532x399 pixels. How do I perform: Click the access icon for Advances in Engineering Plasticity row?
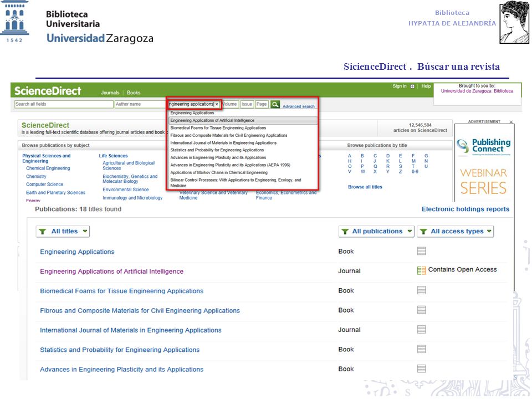pyautogui.click(x=421, y=369)
